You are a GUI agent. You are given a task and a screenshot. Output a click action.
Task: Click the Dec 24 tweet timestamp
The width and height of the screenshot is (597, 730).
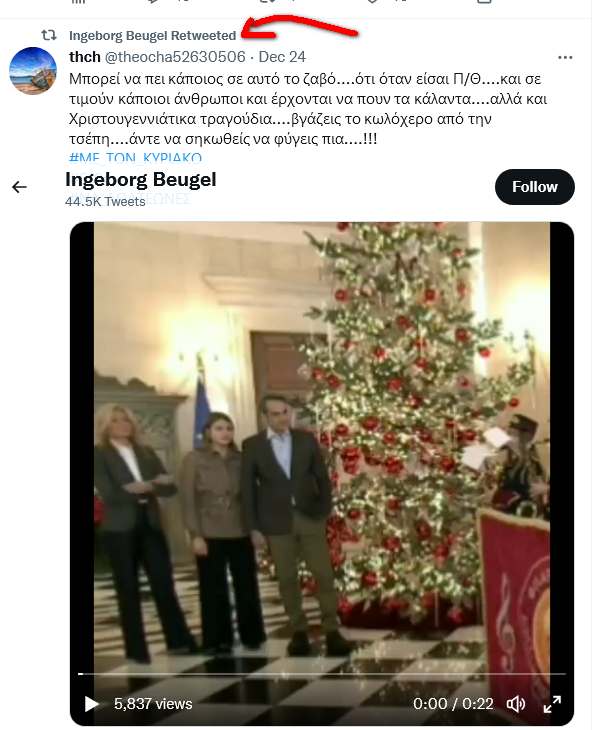pyautogui.click(x=282, y=57)
